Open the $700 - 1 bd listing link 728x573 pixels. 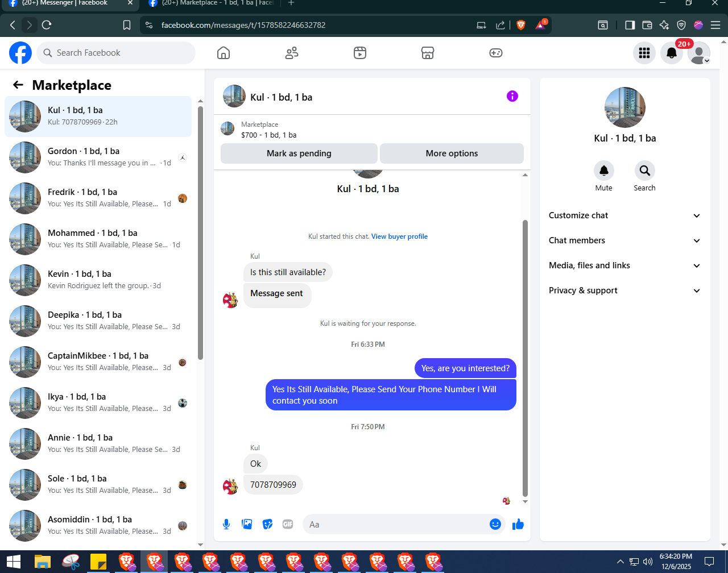tap(268, 135)
